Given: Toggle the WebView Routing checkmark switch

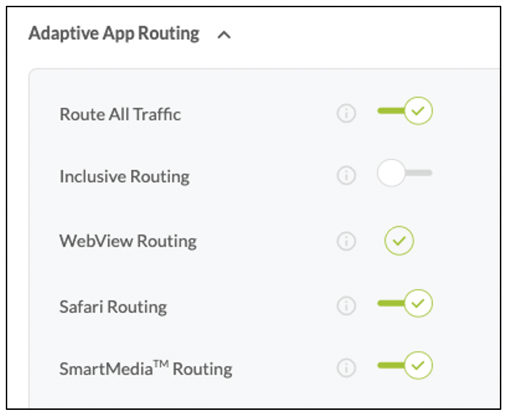Looking at the screenshot, I should point(398,240).
